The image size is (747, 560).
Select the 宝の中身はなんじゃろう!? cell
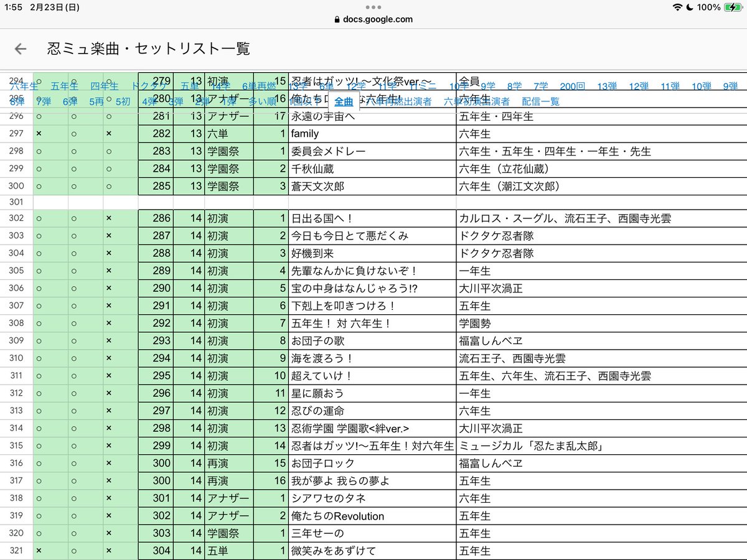pyautogui.click(x=372, y=288)
